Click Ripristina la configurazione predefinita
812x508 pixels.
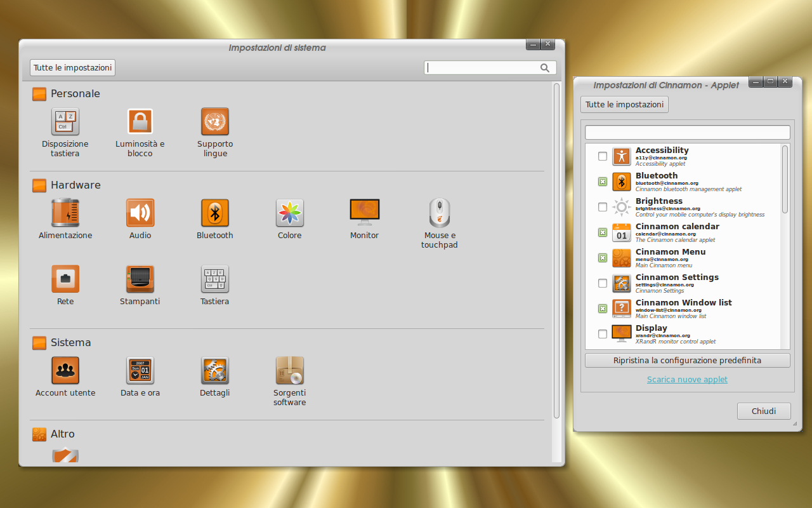pos(688,360)
